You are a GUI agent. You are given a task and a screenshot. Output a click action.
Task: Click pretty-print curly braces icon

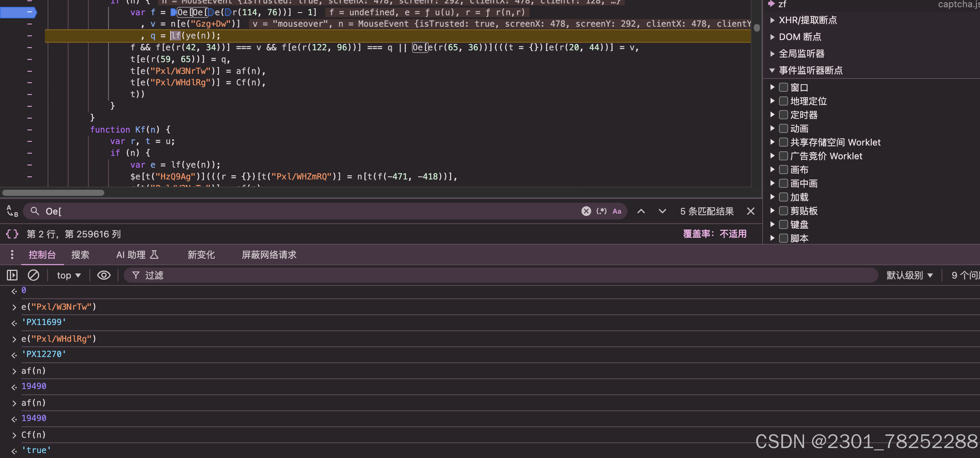tap(12, 234)
